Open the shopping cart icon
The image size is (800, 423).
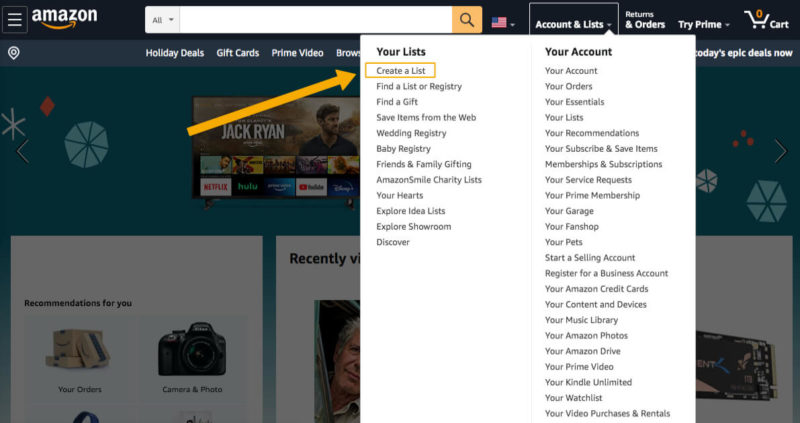coord(766,20)
